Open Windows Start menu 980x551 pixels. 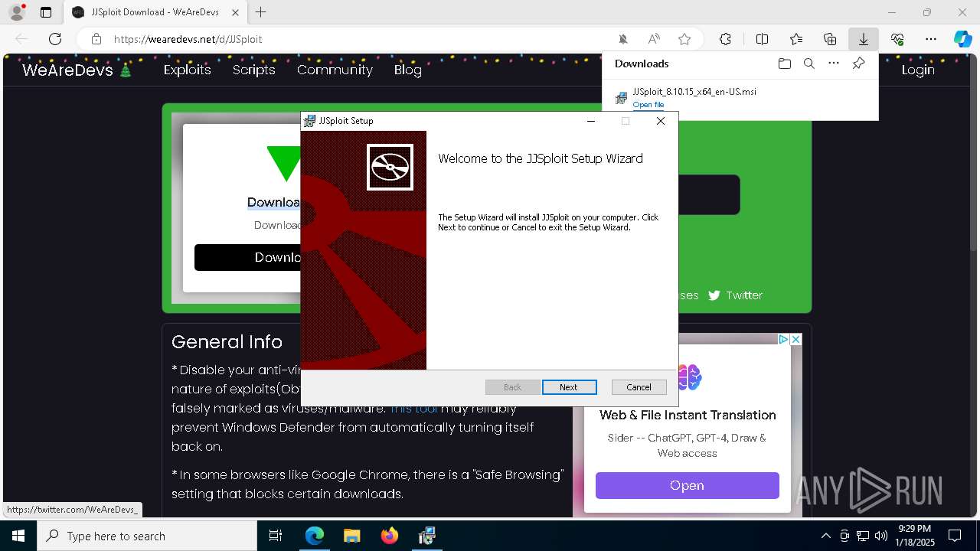tap(18, 536)
